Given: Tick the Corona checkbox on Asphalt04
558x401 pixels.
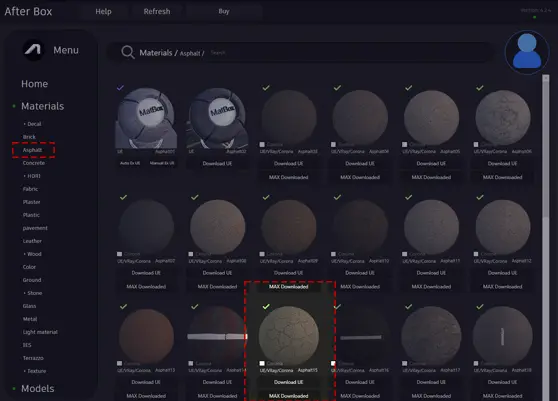Looking at the screenshot, I should pyautogui.click(x=333, y=144).
